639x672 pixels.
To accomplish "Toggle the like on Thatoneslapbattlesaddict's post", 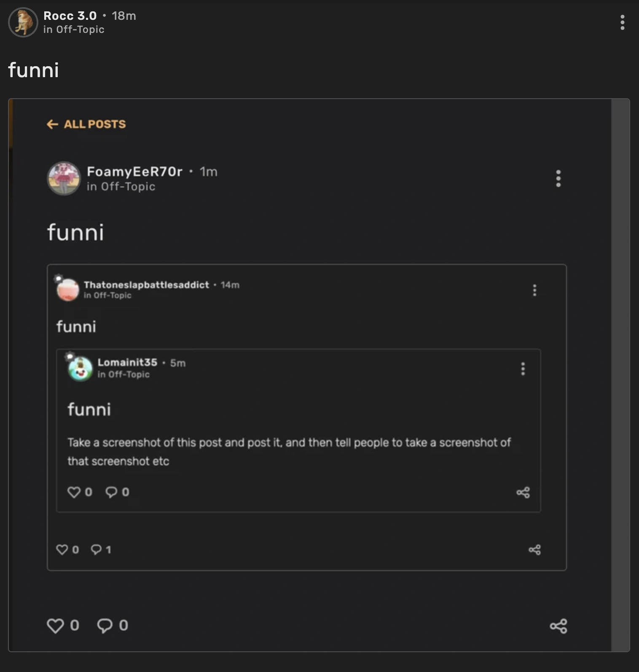I will coord(62,549).
